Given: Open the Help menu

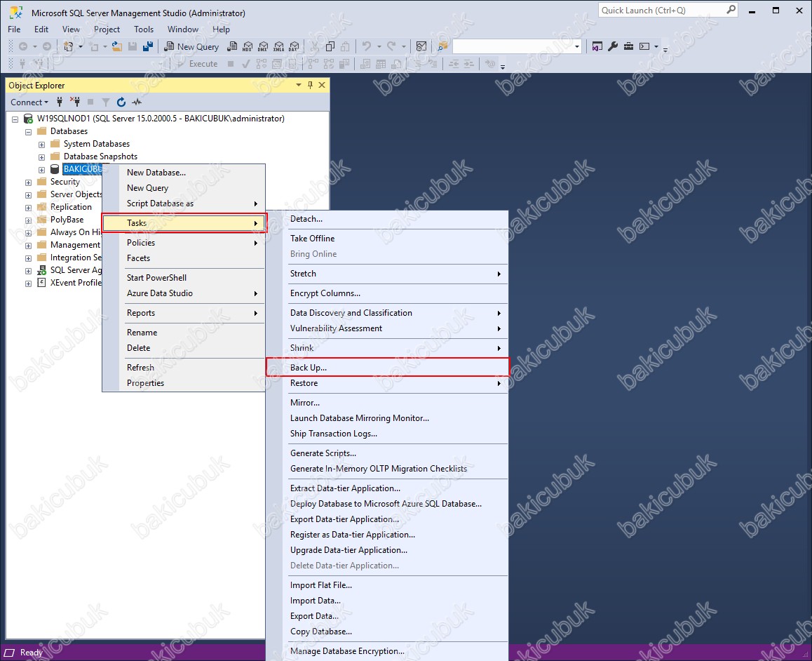Looking at the screenshot, I should (x=221, y=29).
